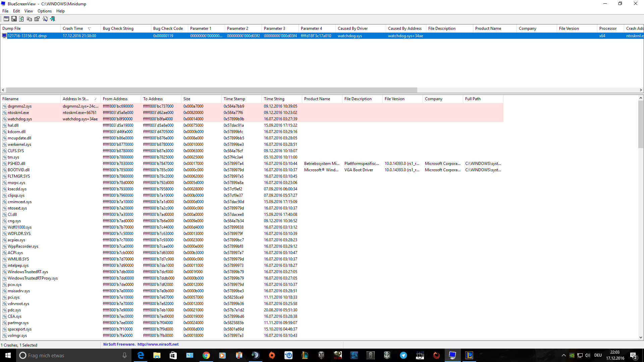This screenshot has width=644, height=362.
Task: Sort drivers by Address In Stack column
Action: click(x=75, y=99)
